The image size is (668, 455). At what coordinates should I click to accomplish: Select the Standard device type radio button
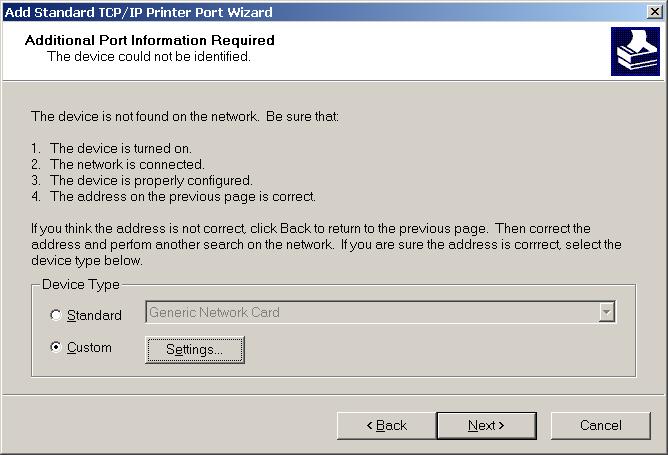coord(56,315)
